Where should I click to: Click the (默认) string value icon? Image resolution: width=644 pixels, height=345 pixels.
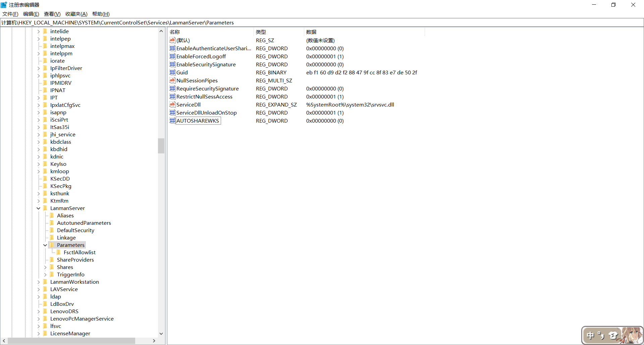click(x=172, y=40)
